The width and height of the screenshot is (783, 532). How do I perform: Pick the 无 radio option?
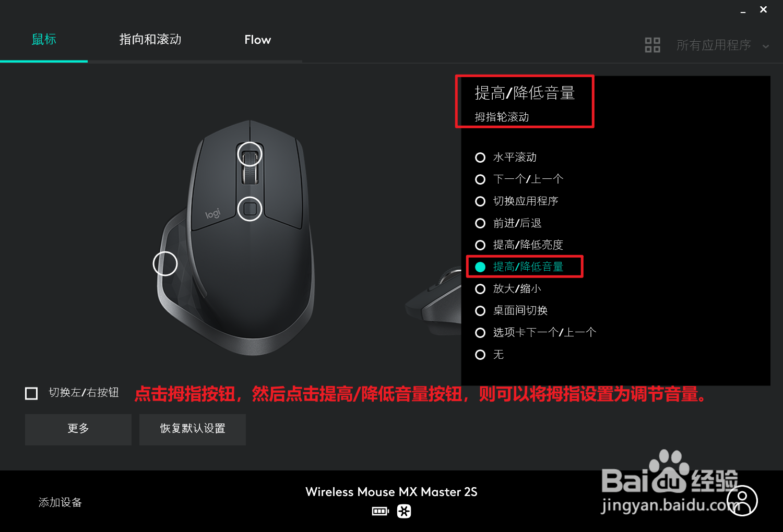tap(489, 355)
